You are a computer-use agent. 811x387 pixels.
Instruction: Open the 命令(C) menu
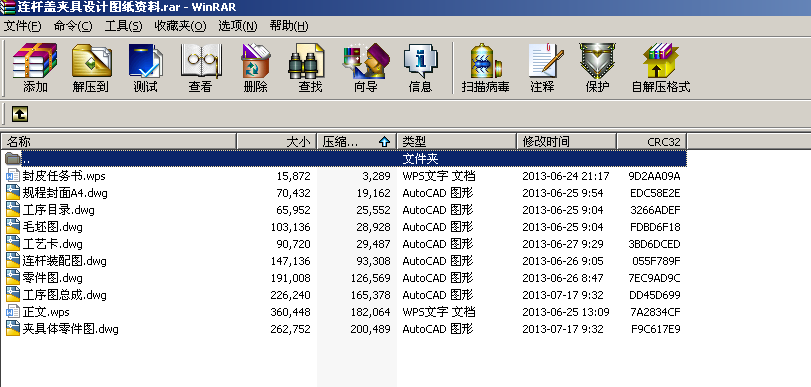(73, 26)
